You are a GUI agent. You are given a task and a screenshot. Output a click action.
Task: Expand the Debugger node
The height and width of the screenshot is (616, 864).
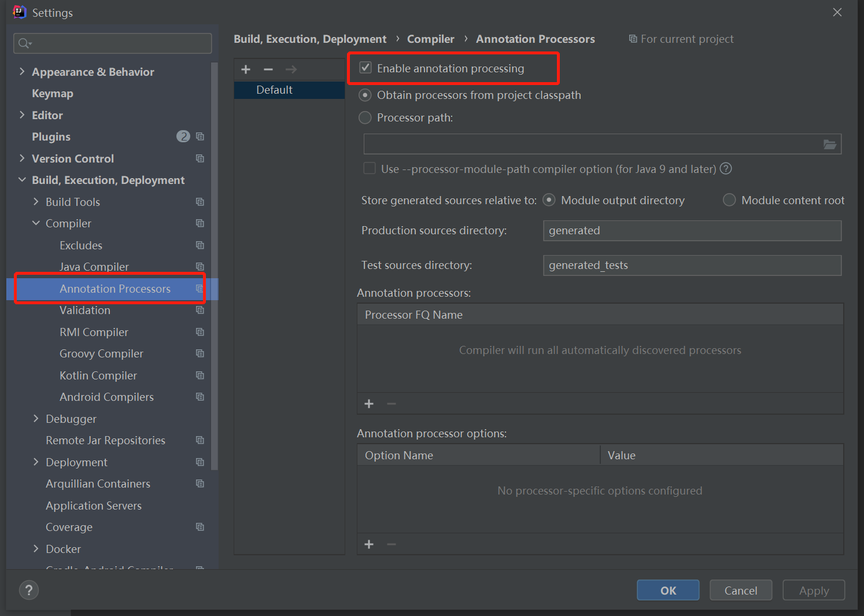(36, 419)
